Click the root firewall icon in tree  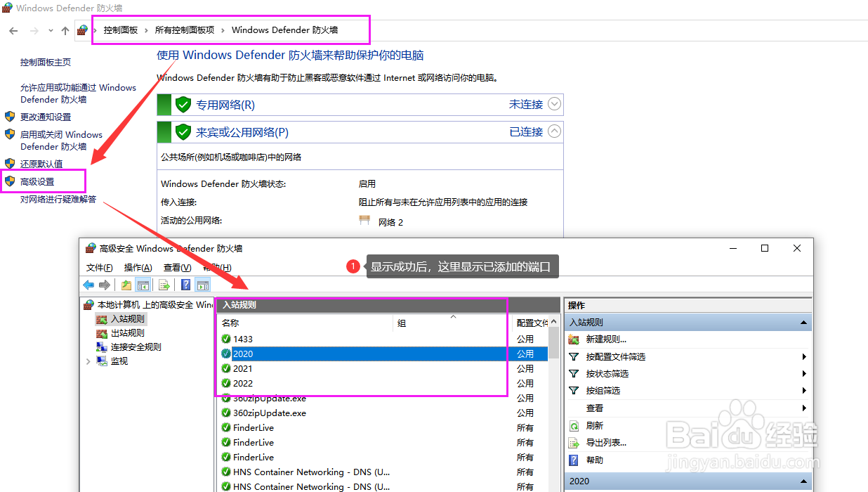88,305
